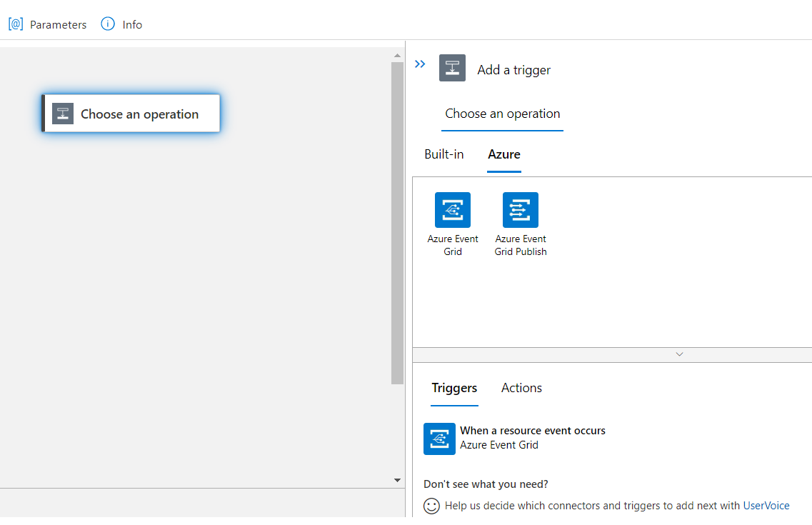Click the icon on the Choose an operation card
Viewport: 812px width, 525px height.
(x=63, y=114)
